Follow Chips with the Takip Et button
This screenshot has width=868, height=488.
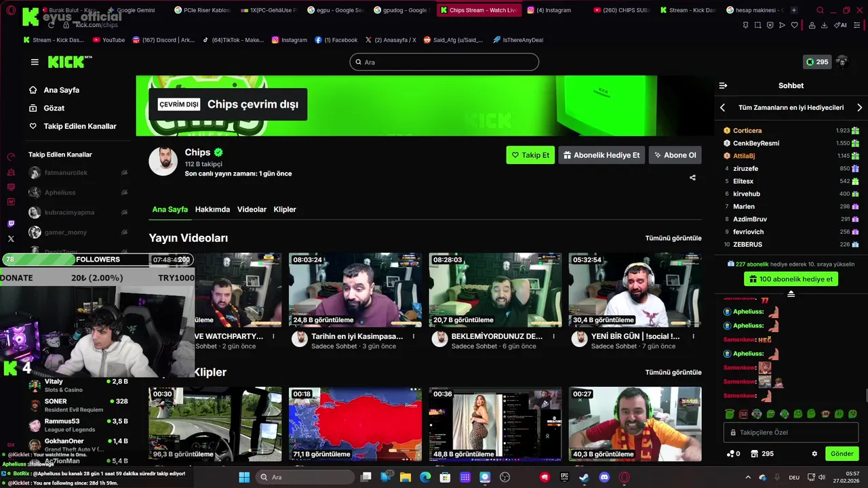click(530, 155)
